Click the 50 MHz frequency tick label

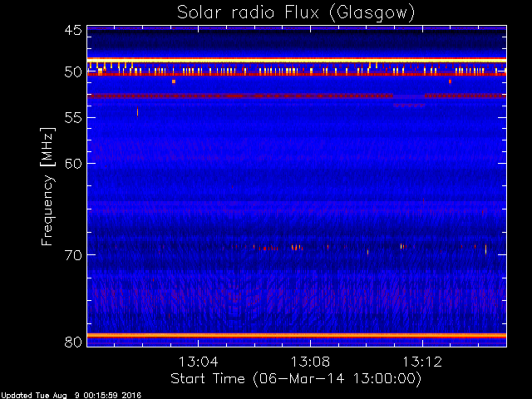[73, 72]
